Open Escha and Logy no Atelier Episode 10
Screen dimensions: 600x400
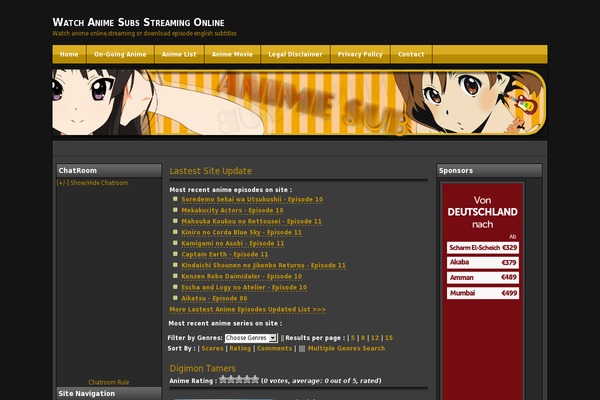click(244, 287)
